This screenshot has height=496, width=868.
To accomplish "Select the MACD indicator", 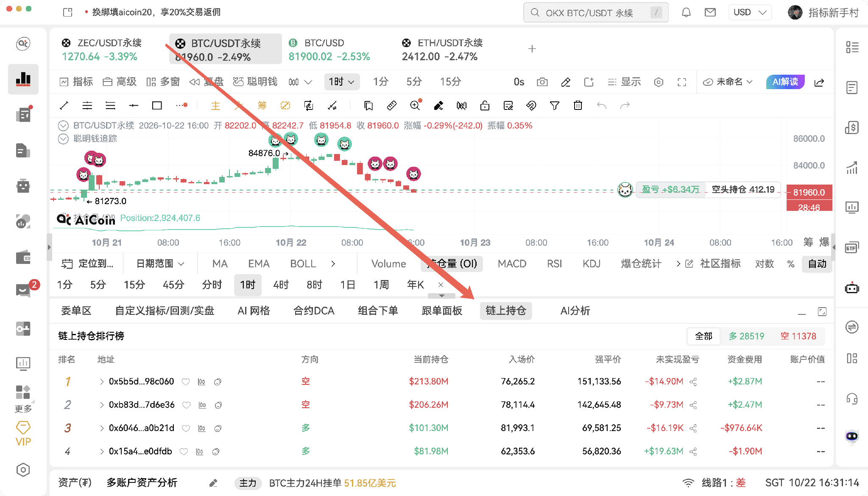I will coord(512,264).
